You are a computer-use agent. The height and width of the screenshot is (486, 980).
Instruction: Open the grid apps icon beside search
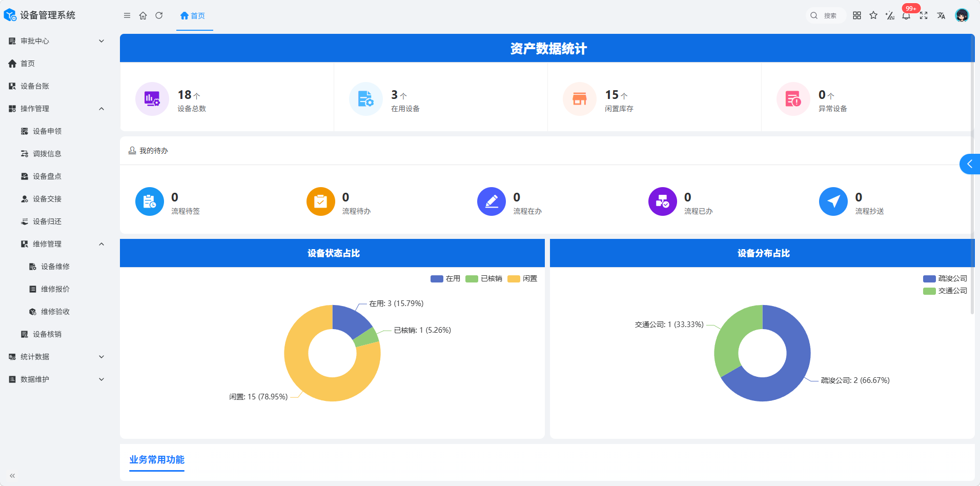857,15
